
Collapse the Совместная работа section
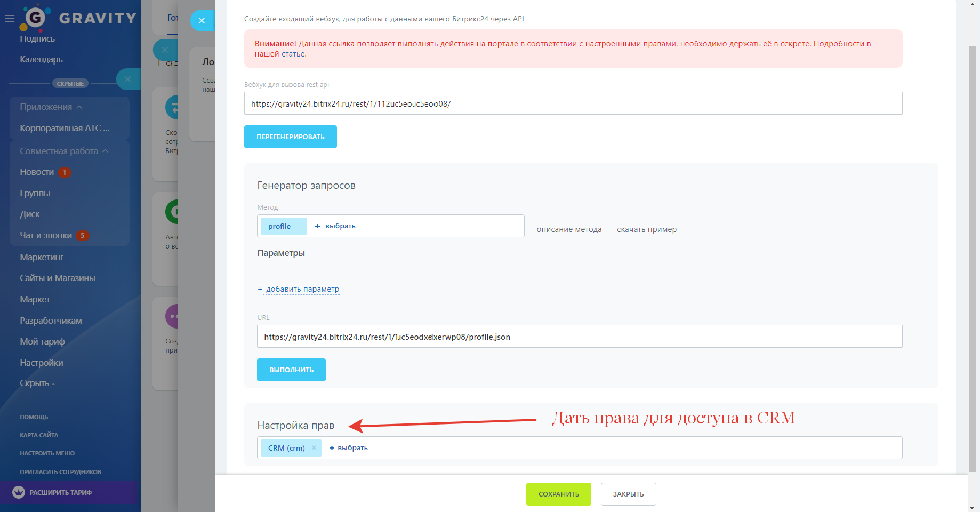click(64, 151)
